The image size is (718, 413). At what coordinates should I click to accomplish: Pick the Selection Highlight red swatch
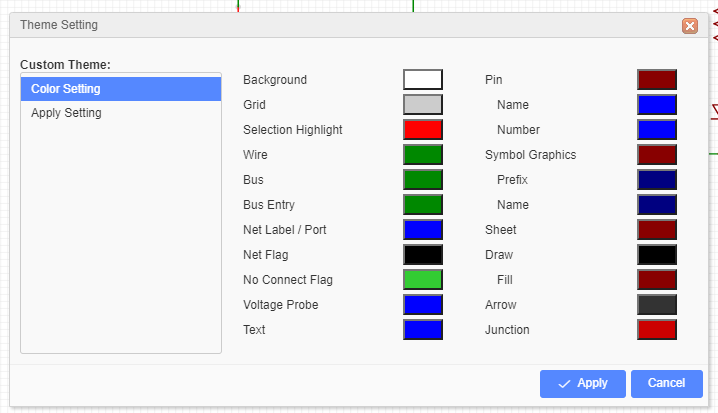tap(423, 130)
